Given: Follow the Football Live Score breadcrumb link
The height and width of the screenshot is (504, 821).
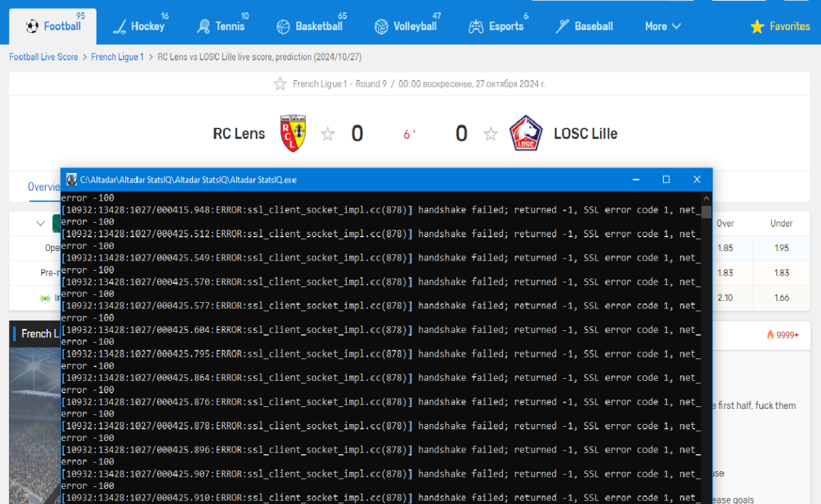Looking at the screenshot, I should click(x=44, y=57).
